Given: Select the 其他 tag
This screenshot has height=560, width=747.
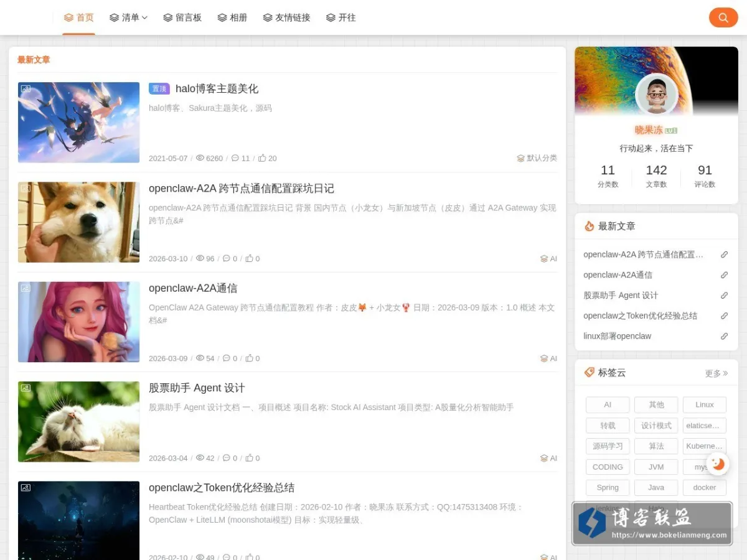Looking at the screenshot, I should 656,404.
